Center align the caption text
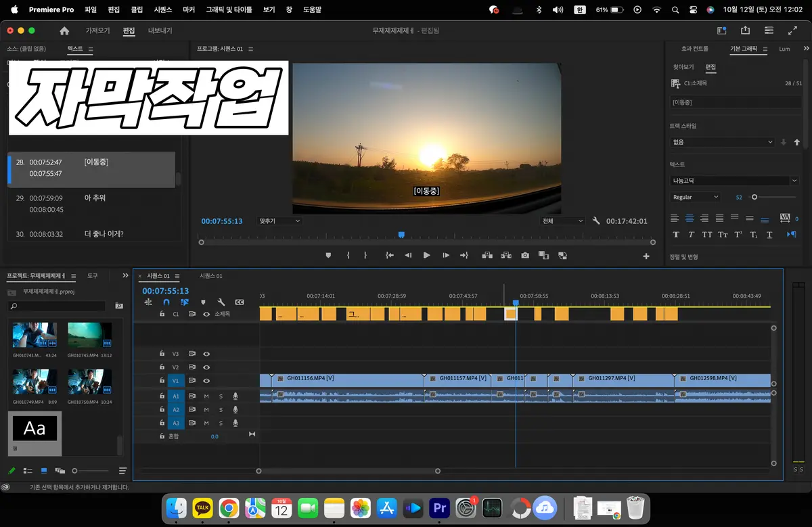812x527 pixels. click(x=690, y=218)
